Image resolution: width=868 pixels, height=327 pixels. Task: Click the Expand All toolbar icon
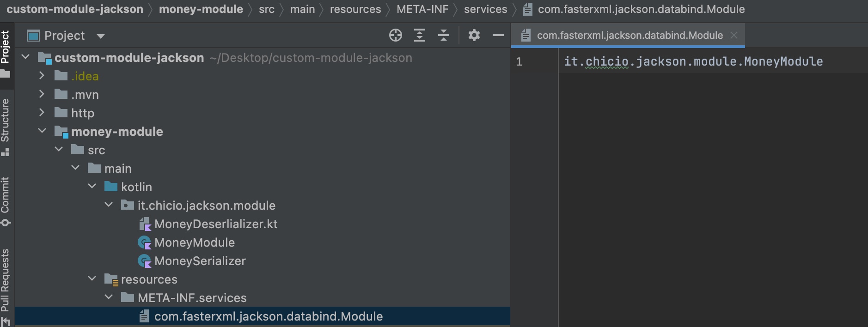click(x=420, y=35)
